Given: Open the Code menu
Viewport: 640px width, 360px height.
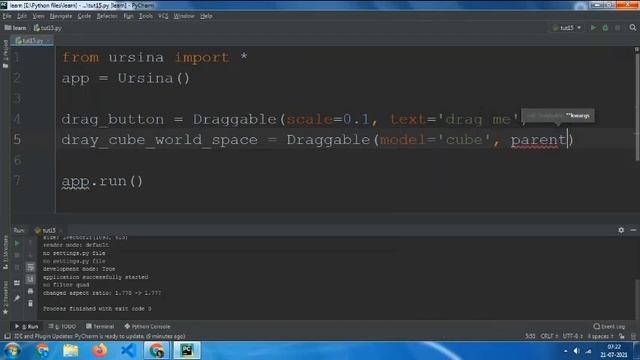Looking at the screenshot, I should pyautogui.click(x=84, y=16).
